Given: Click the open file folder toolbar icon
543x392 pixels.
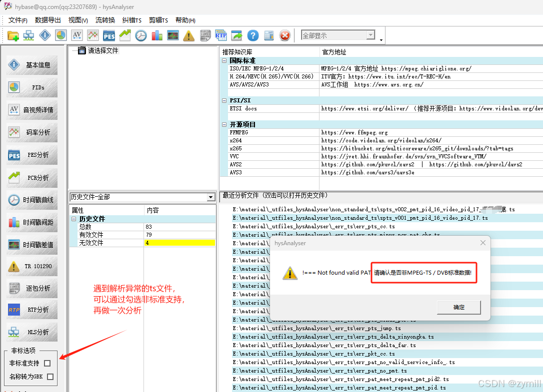Looking at the screenshot, I should coord(13,35).
